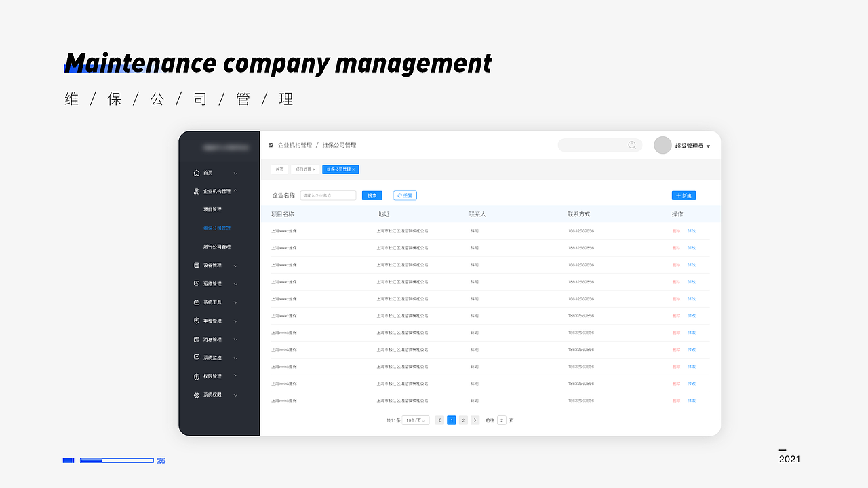Open 燃气公司管理 in the sidebar submenu
Viewport: 868px width, 488px height.
[217, 247]
